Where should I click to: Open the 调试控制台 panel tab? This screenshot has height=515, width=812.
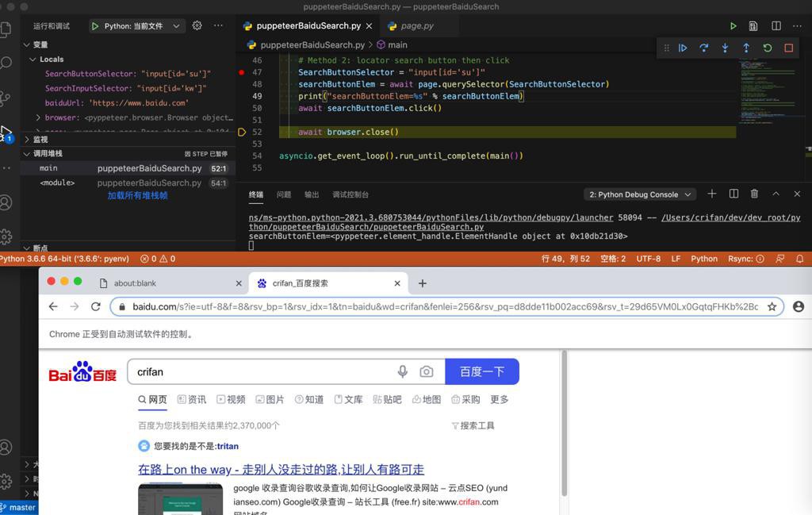[350, 194]
